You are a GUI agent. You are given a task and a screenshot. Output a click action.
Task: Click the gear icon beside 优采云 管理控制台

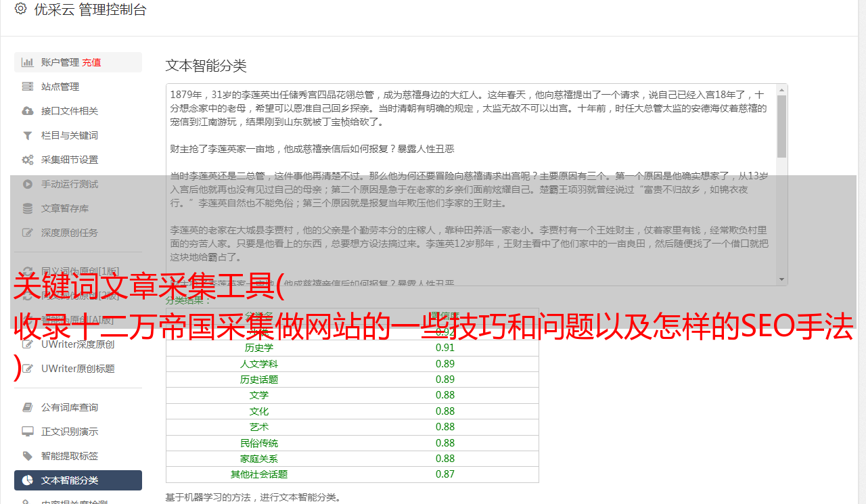pyautogui.click(x=20, y=9)
